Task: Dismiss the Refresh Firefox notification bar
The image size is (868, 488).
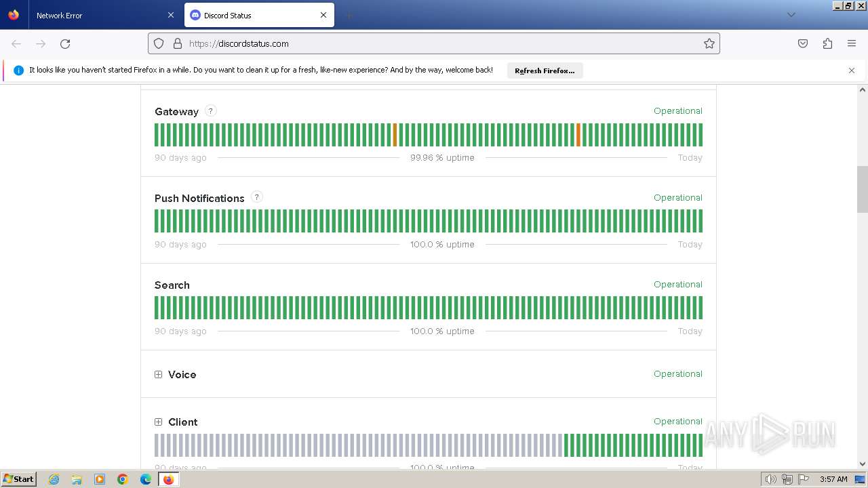Action: coord(852,70)
